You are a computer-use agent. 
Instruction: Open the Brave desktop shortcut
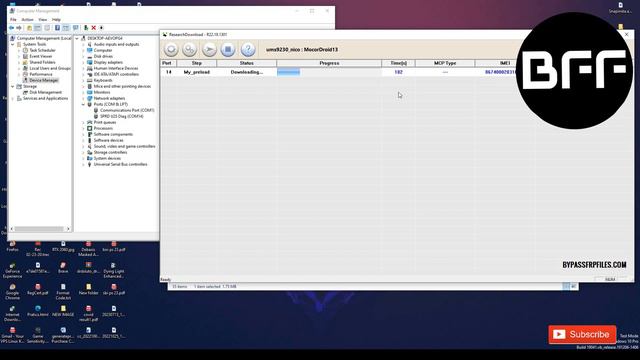pyautogui.click(x=63, y=268)
